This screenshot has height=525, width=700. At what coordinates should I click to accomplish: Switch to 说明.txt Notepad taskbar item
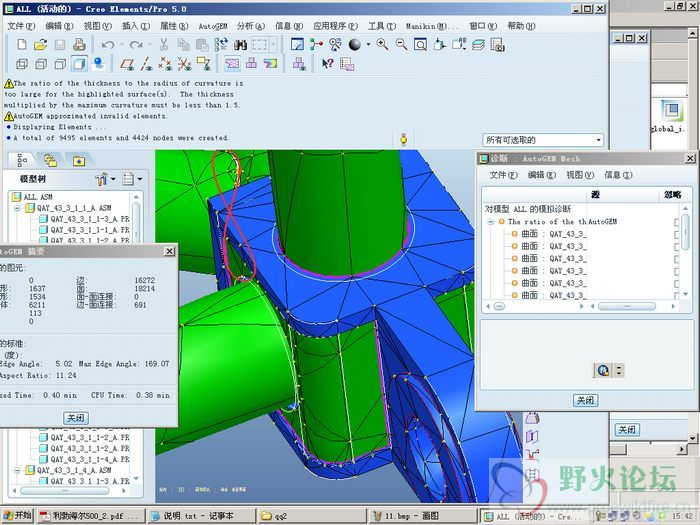tap(199, 516)
